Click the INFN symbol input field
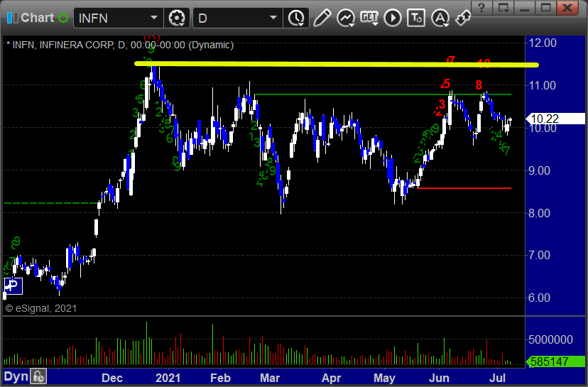The width and height of the screenshot is (588, 387). pos(111,18)
